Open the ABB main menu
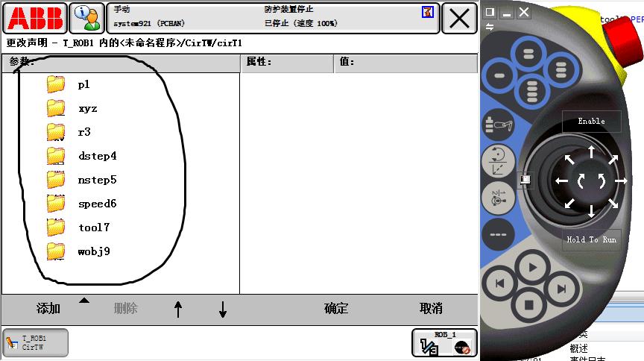Image resolution: width=644 pixels, height=361 pixels. [35, 18]
